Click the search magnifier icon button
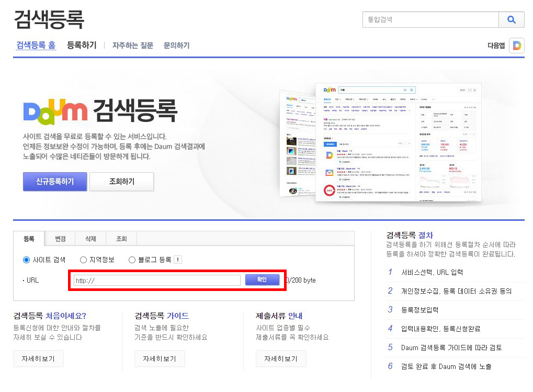The image size is (533, 392). coord(511,20)
